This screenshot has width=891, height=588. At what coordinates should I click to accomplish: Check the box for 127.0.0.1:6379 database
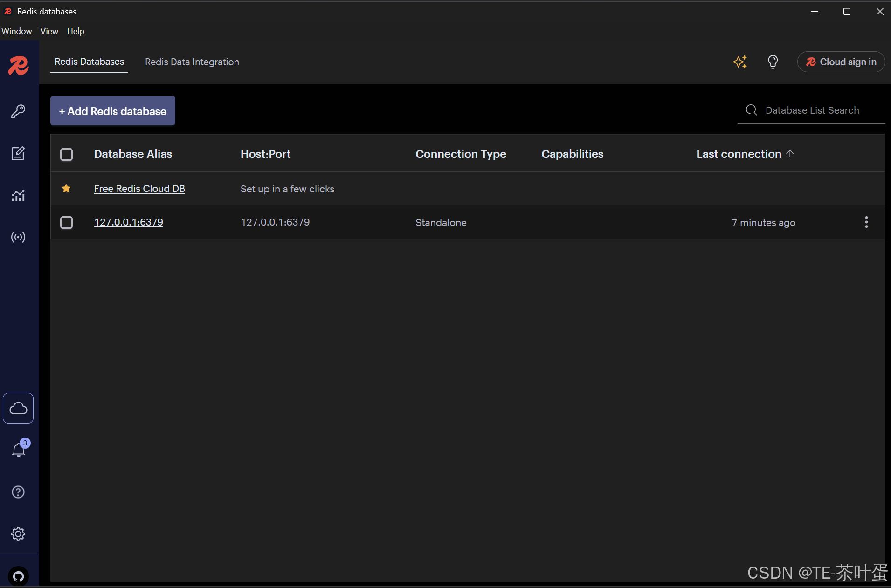(x=67, y=222)
